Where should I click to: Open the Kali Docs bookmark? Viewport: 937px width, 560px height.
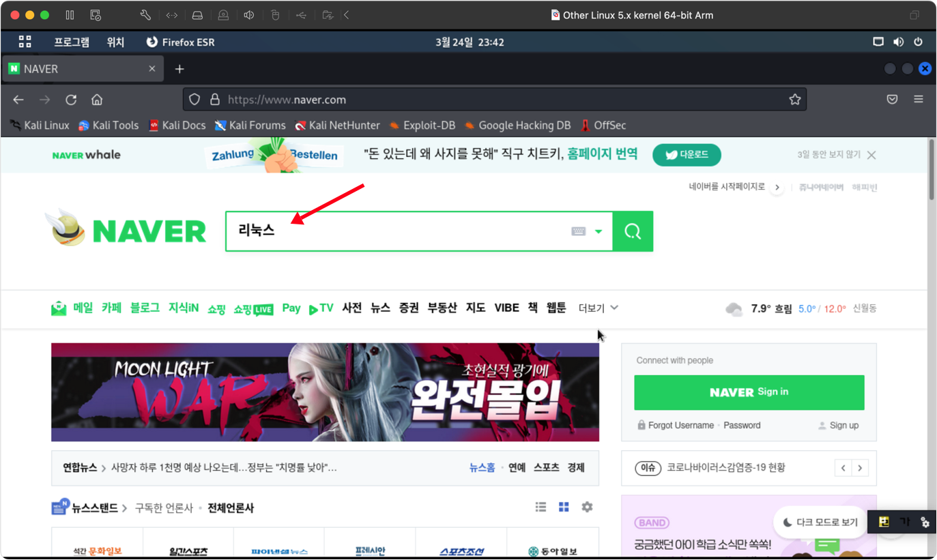177,126
